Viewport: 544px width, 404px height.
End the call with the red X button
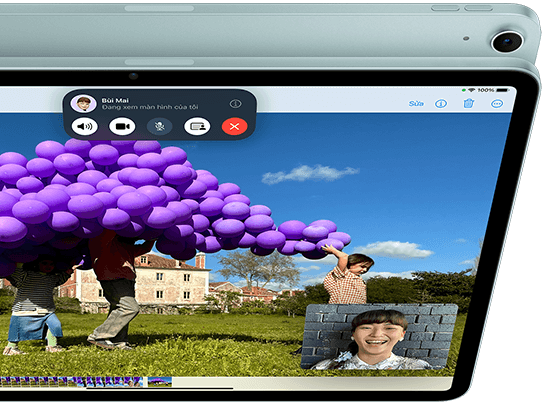click(x=235, y=126)
